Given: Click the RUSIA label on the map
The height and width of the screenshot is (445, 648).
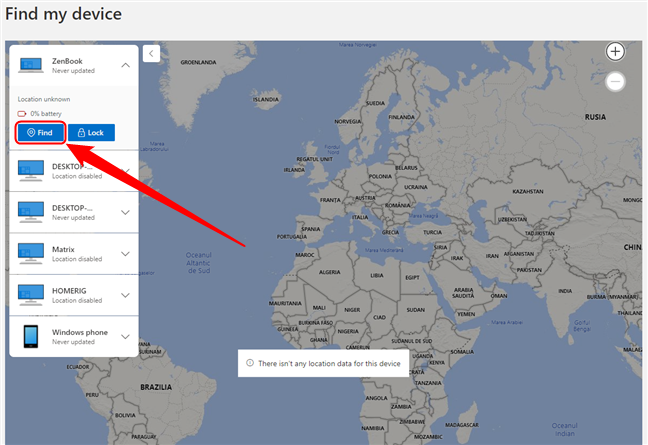Looking at the screenshot, I should [595, 117].
